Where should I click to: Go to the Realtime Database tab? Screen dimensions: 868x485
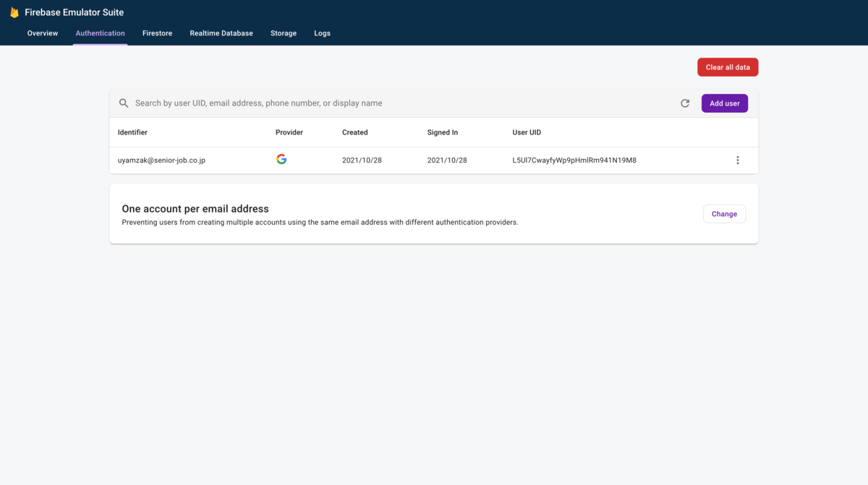click(221, 33)
